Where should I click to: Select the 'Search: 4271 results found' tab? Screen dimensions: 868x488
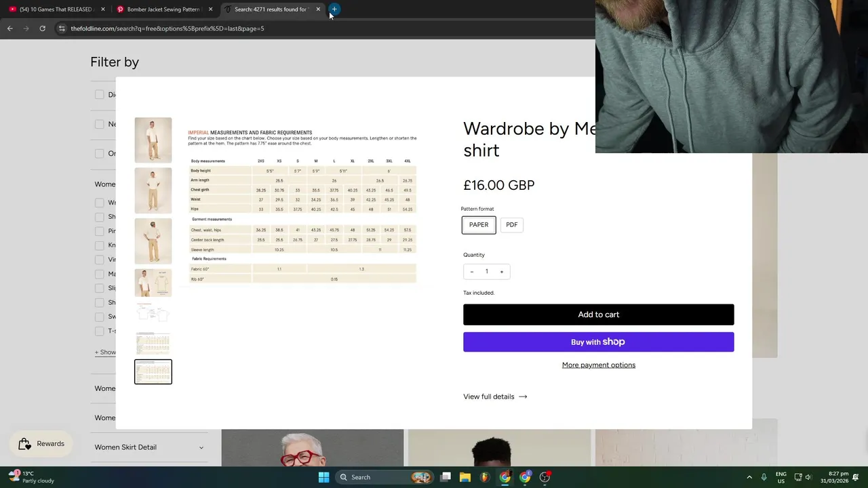272,9
